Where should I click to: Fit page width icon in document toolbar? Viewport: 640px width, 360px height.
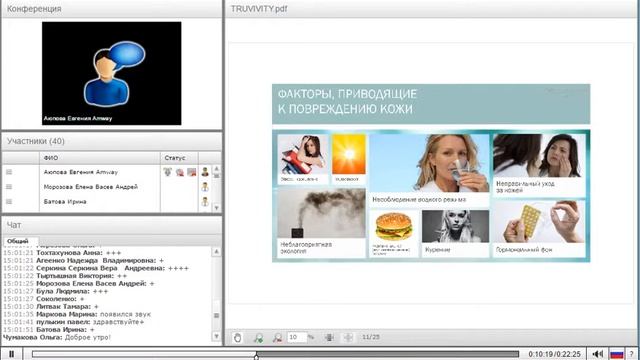329,337
